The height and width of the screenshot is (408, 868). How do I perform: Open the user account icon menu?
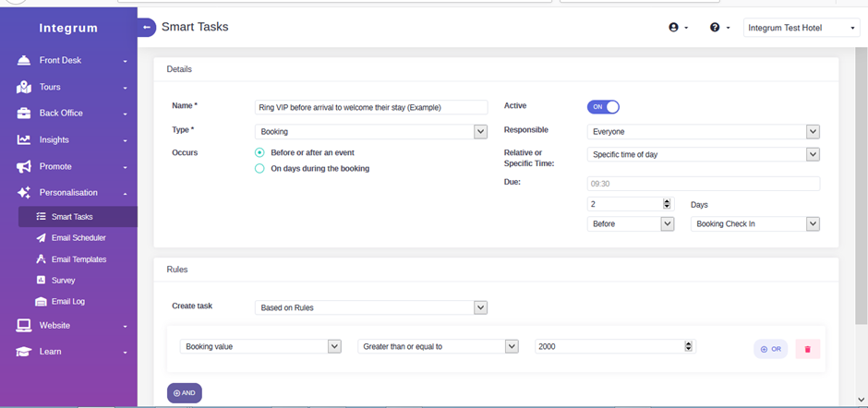click(x=678, y=28)
